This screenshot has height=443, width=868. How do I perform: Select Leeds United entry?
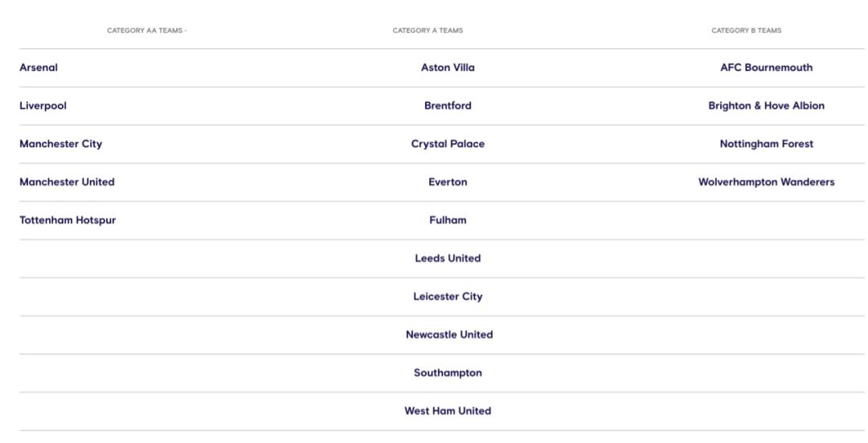coord(448,259)
